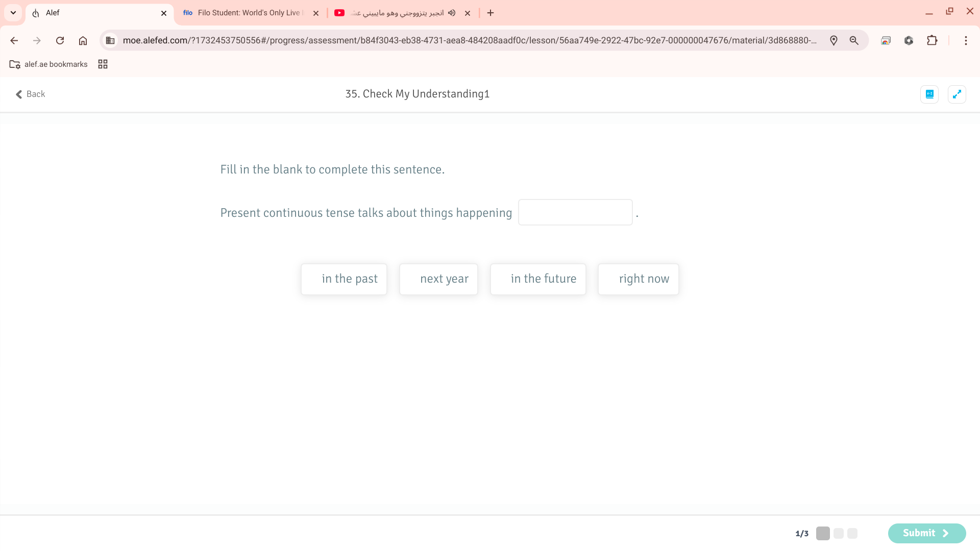Close the YouTube tab

pyautogui.click(x=468, y=13)
